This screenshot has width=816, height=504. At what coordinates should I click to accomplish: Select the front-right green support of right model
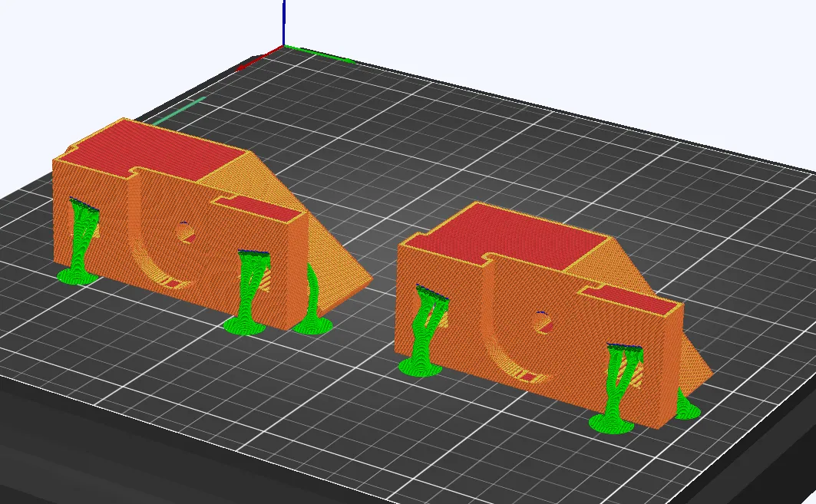tap(618, 387)
